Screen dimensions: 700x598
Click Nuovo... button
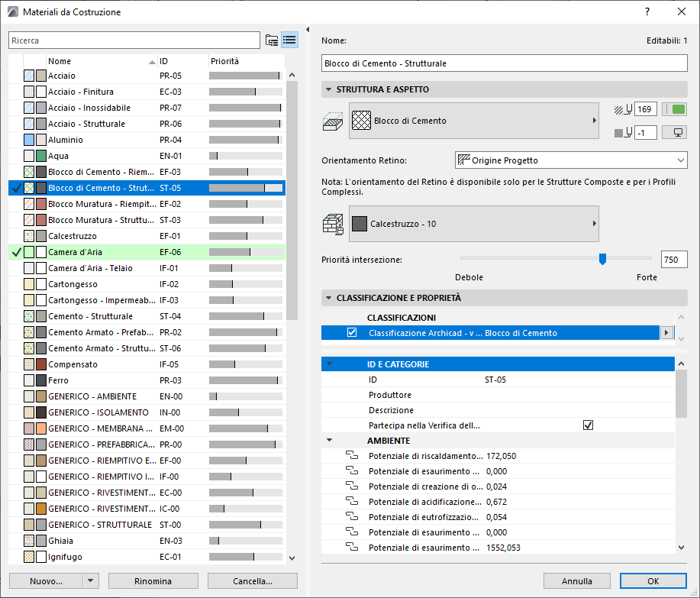[x=46, y=581]
